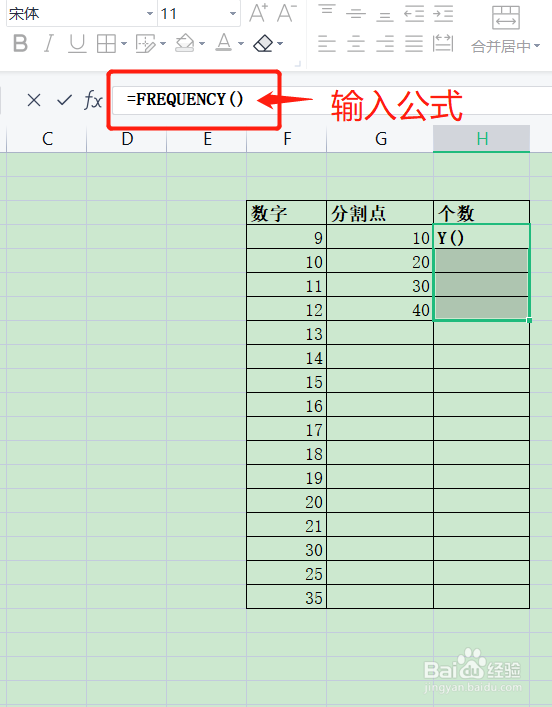
Task: Open the fx insert function dialog
Action: 93,100
